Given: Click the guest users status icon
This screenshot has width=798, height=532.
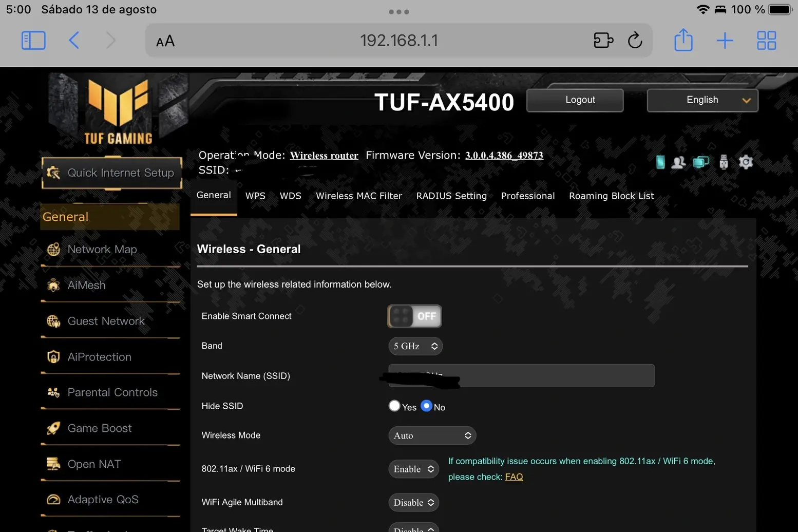Looking at the screenshot, I should [x=678, y=162].
